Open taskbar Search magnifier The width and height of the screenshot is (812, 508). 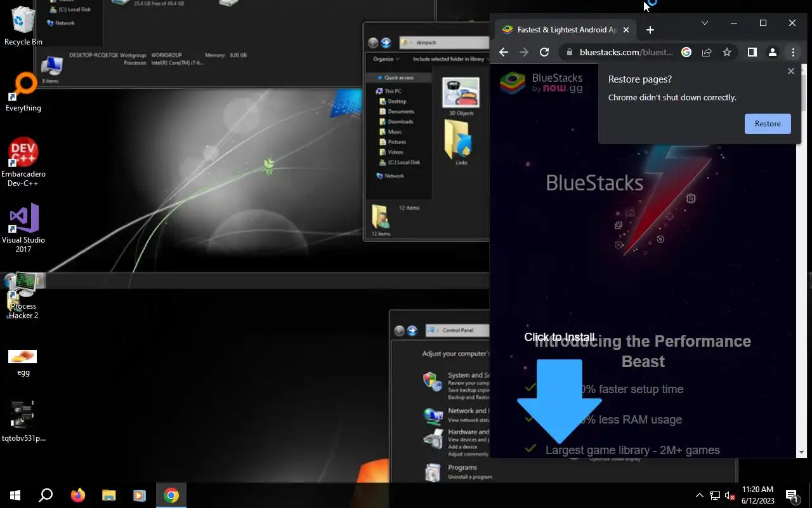pyautogui.click(x=46, y=495)
